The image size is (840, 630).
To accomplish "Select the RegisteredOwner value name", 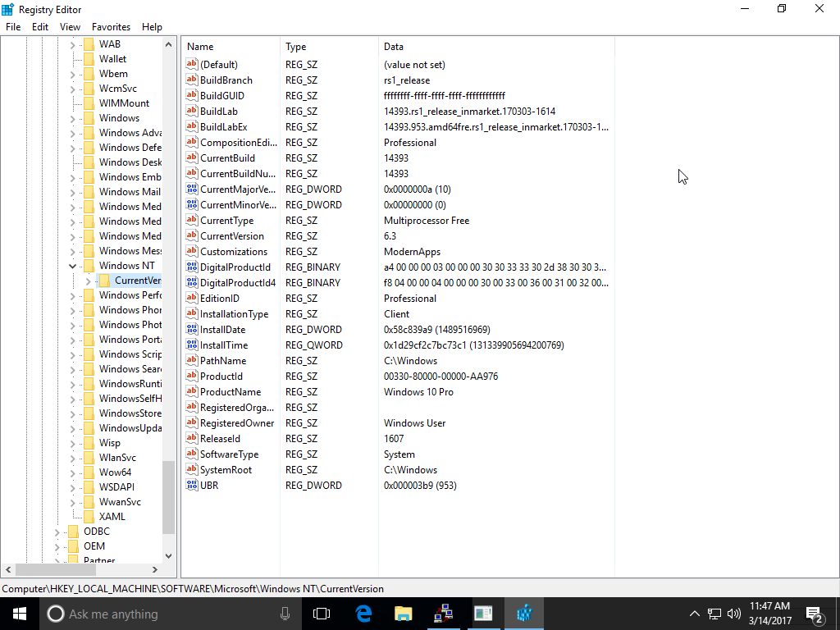I will 237,423.
